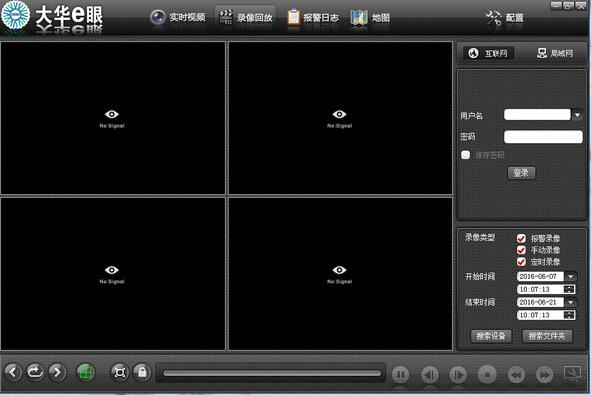The image size is (591, 395).
Task: Pause playback with the pause button
Action: tap(400, 375)
